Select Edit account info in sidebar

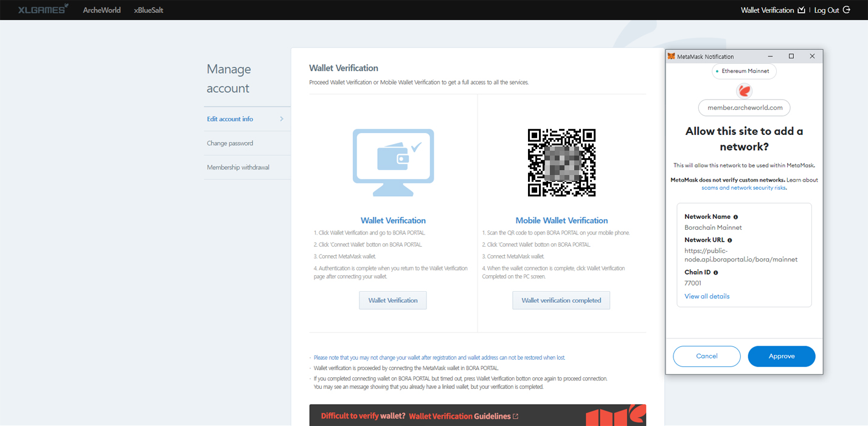(x=230, y=119)
